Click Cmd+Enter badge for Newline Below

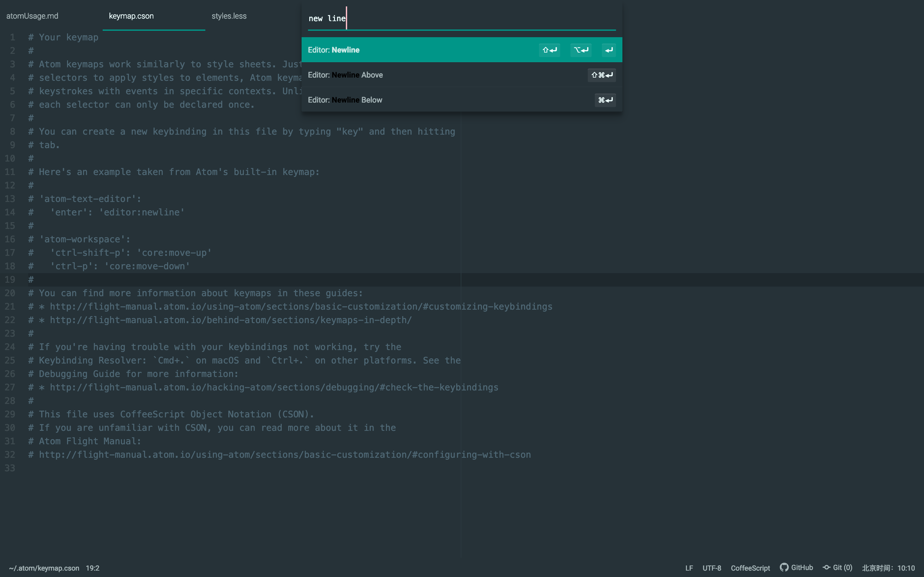[x=605, y=100]
